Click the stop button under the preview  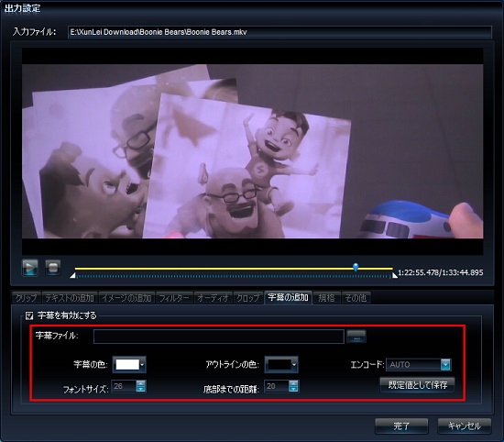(53, 268)
